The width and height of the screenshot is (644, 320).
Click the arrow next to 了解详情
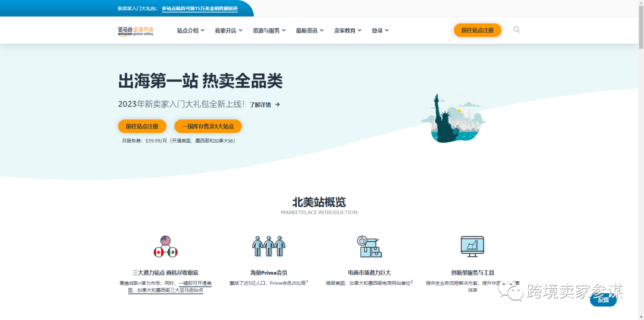click(278, 104)
